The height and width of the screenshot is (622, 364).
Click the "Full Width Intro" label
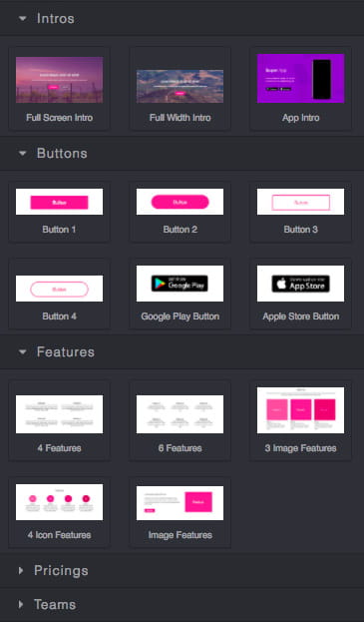click(180, 118)
